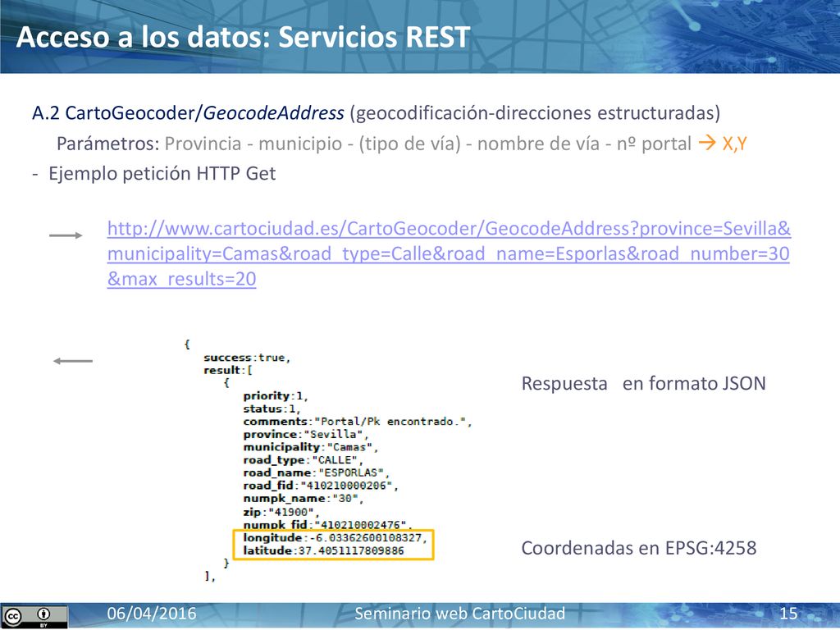Click the province 'Sevilla' JSON line
Image resolution: width=840 pixels, height=630 pixels.
point(306,435)
